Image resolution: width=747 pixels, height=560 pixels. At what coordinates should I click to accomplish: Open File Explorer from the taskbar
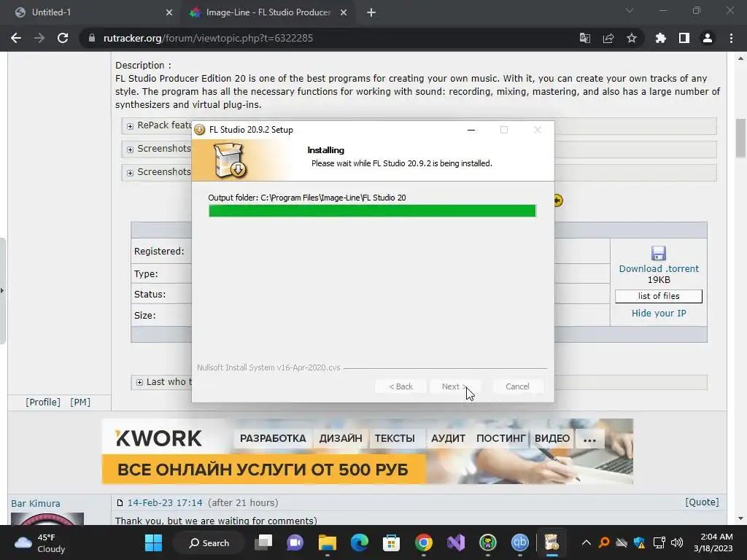coord(328,542)
